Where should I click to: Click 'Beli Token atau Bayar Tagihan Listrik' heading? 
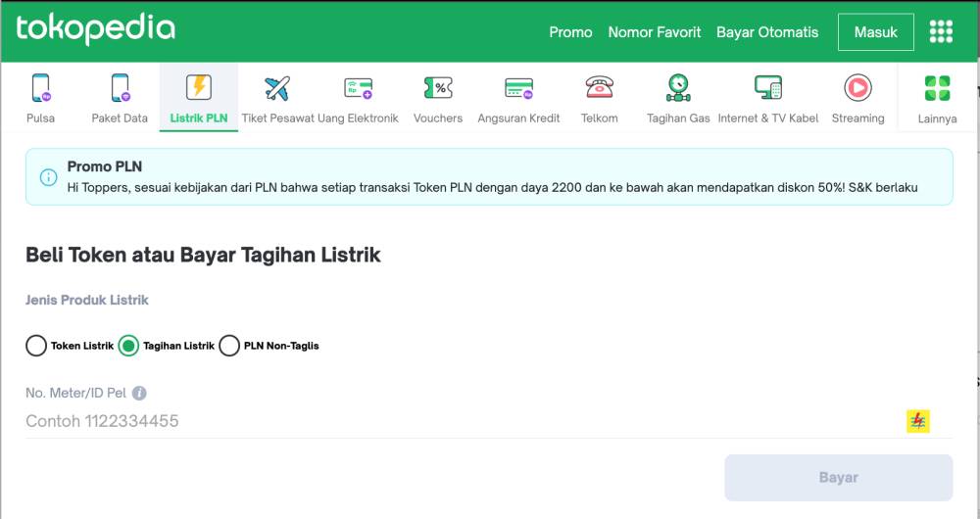pos(203,255)
